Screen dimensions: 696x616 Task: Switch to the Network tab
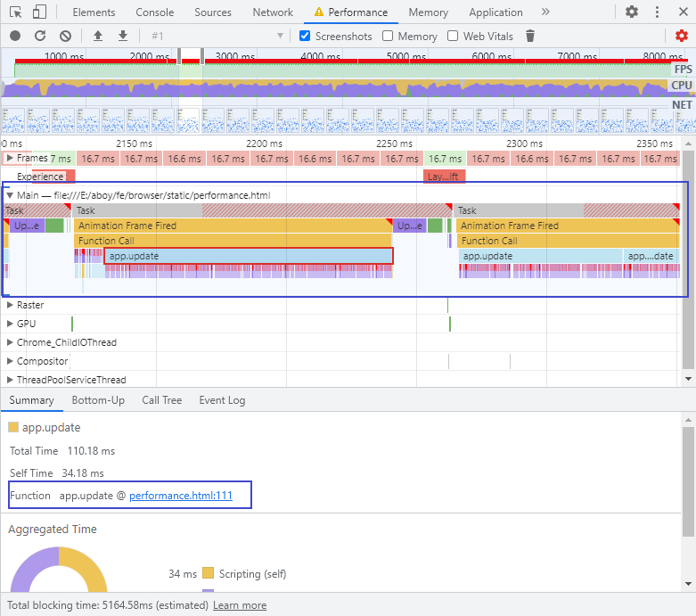coord(273,12)
